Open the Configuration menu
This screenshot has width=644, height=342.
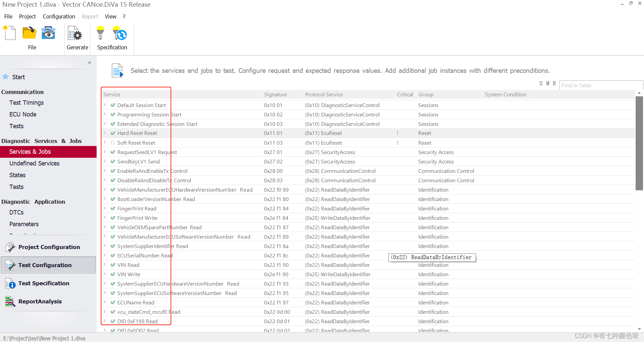coord(59,16)
